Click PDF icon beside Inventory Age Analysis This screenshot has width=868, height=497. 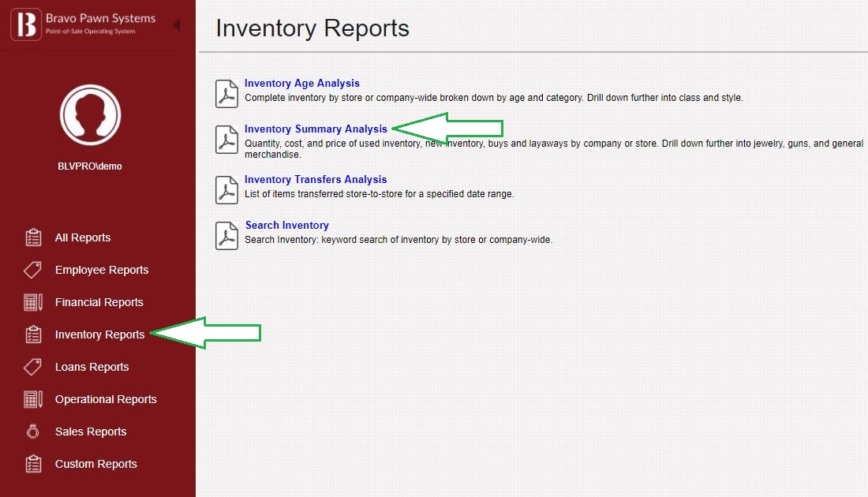pyautogui.click(x=227, y=94)
